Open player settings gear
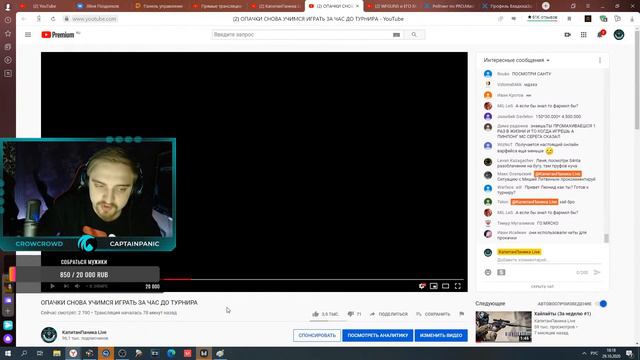Viewport: 640px width, 360px height. 422,286
